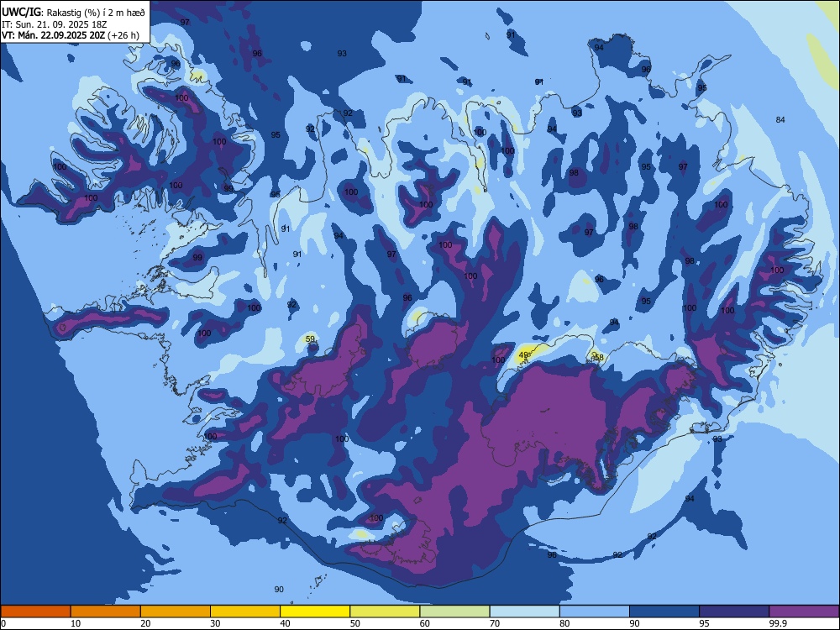Pick the 50–60 yellow-green legend swatch
Viewport: 840px width, 630px height.
pos(385,612)
